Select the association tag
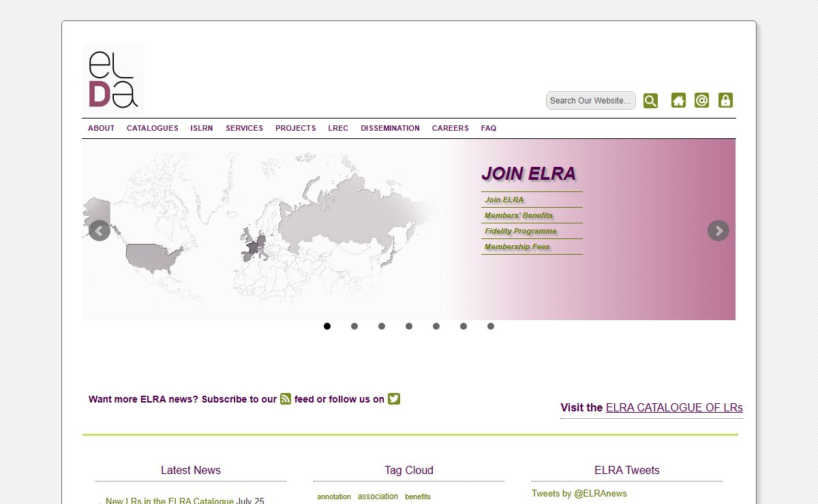818x504 pixels. click(x=378, y=497)
